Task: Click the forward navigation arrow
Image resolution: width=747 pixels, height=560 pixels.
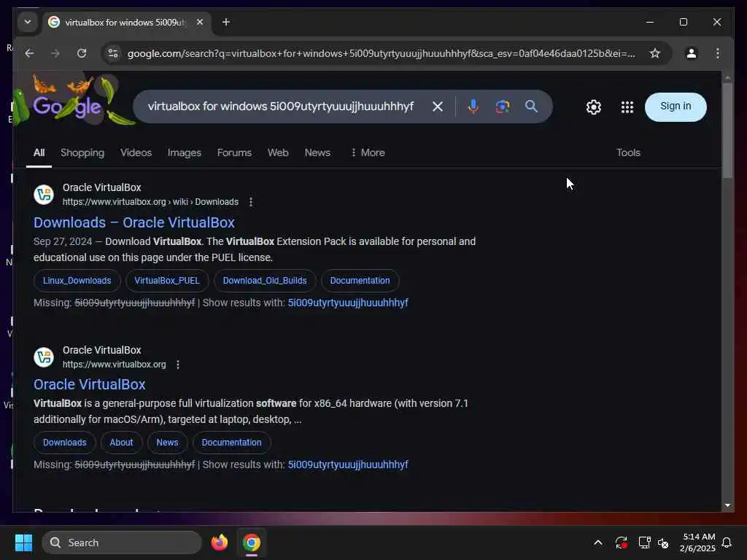Action: pos(55,53)
